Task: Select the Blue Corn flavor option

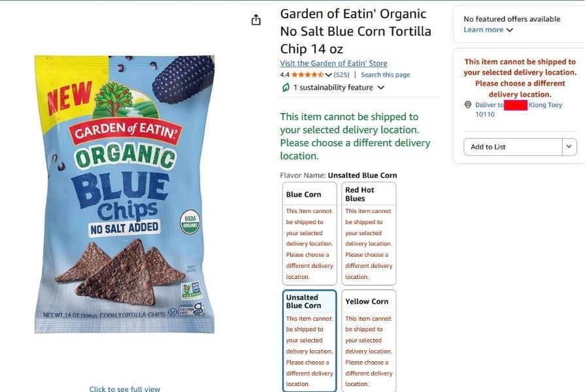Action: click(x=310, y=233)
